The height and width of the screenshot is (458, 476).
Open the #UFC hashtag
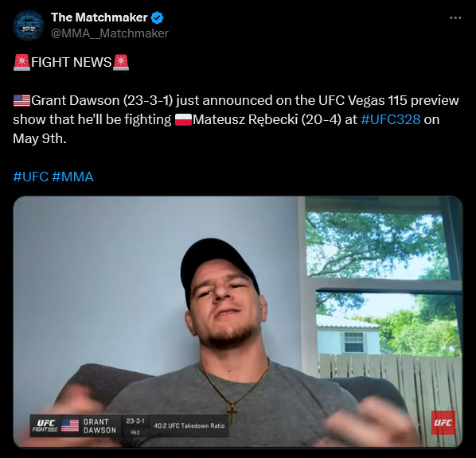[31, 177]
